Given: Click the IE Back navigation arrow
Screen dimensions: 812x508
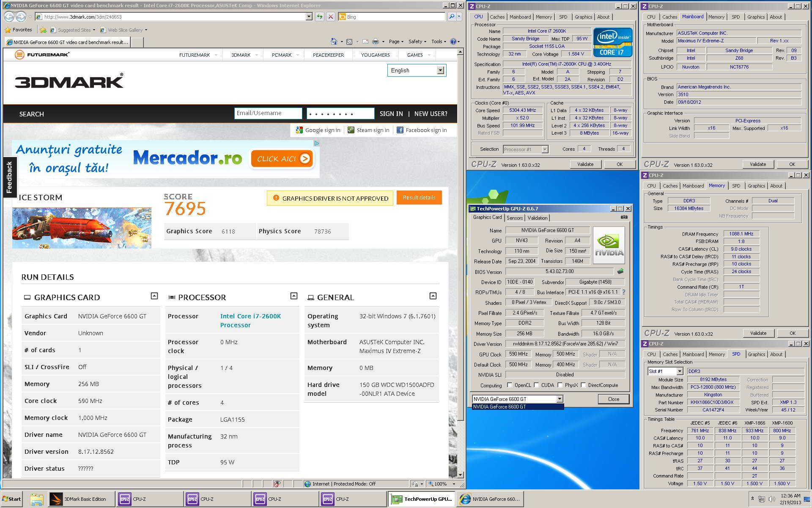Looking at the screenshot, I should pyautogui.click(x=9, y=17).
